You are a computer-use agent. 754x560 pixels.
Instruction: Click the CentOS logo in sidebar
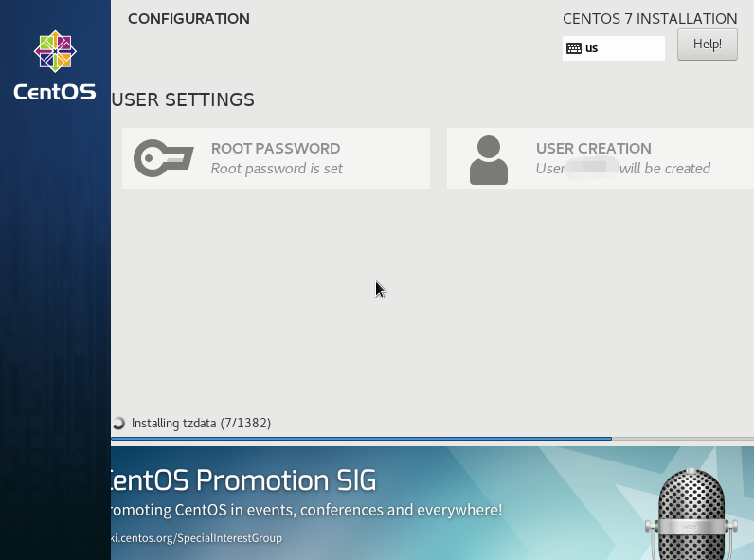pos(55,51)
